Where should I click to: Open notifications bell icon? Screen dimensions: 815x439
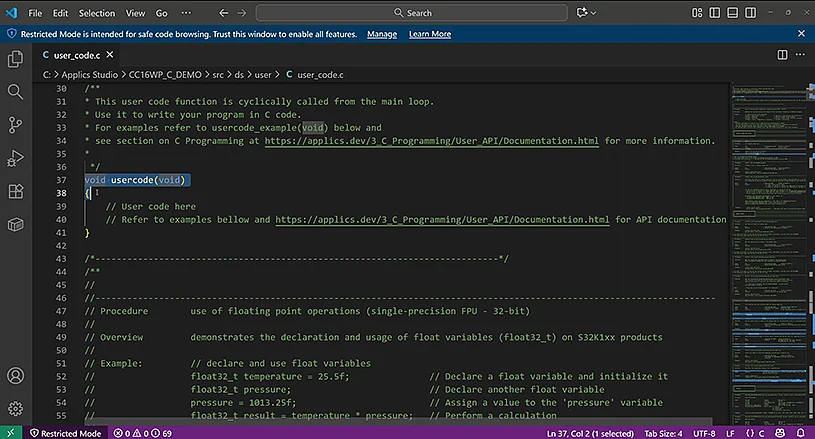tap(800, 433)
